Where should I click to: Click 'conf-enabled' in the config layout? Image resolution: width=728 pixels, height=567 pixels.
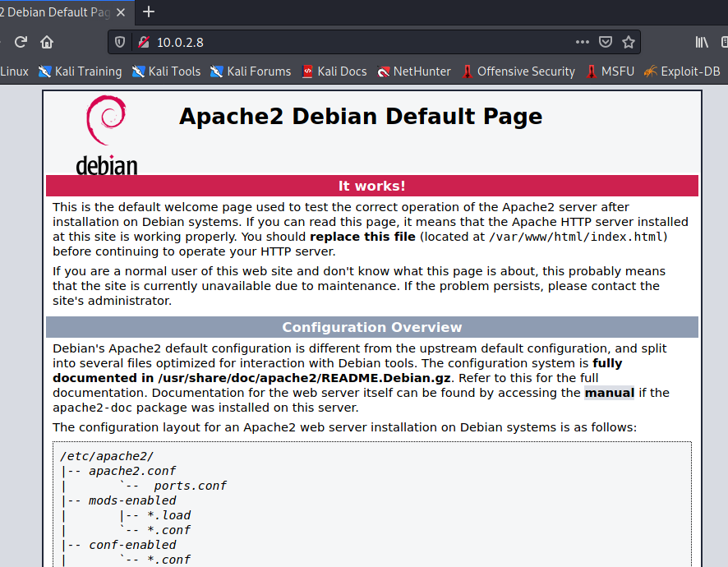point(132,545)
